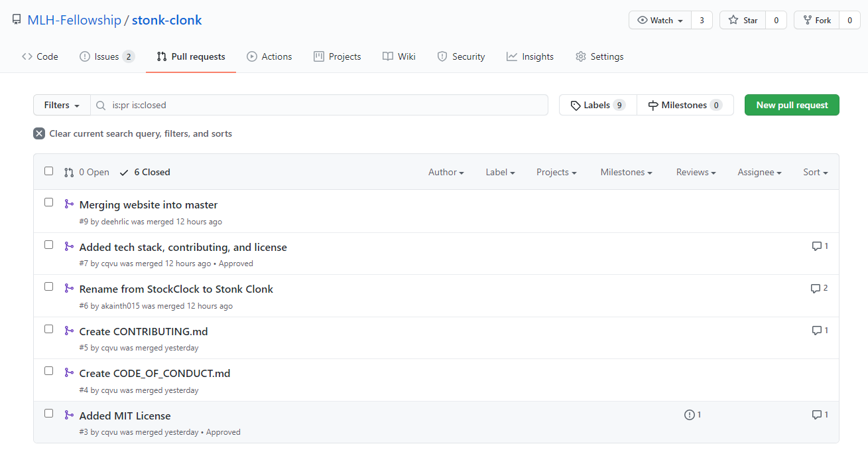Open the forks count next to Fork
The width and height of the screenshot is (868, 458).
point(849,20)
